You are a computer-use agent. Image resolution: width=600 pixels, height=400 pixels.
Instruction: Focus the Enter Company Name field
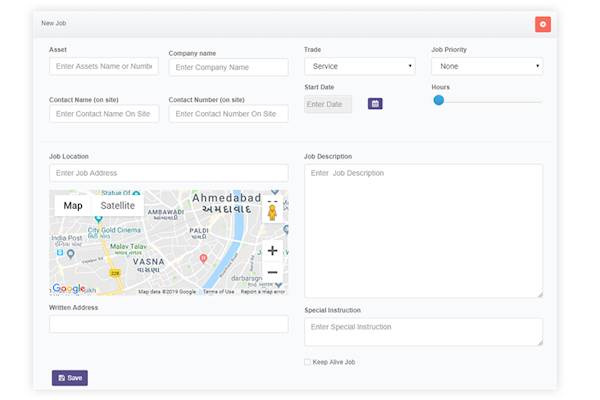click(228, 67)
